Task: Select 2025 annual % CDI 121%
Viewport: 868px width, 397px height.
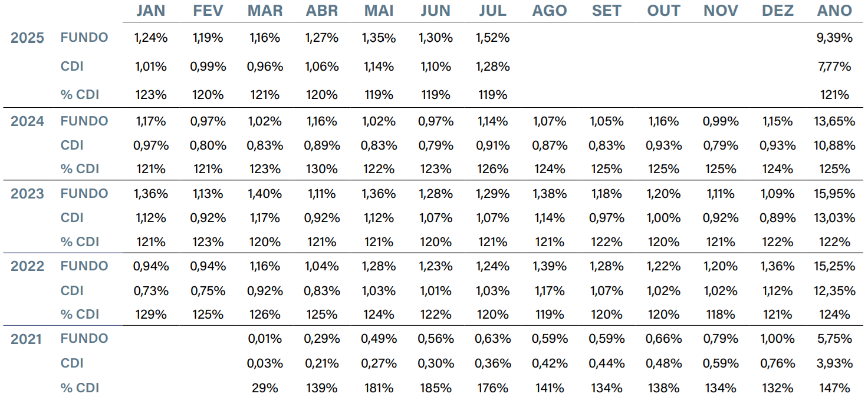Action: coord(834,94)
